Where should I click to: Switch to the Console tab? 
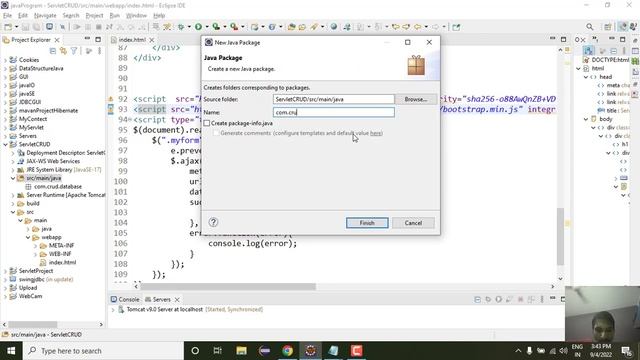coord(125,300)
